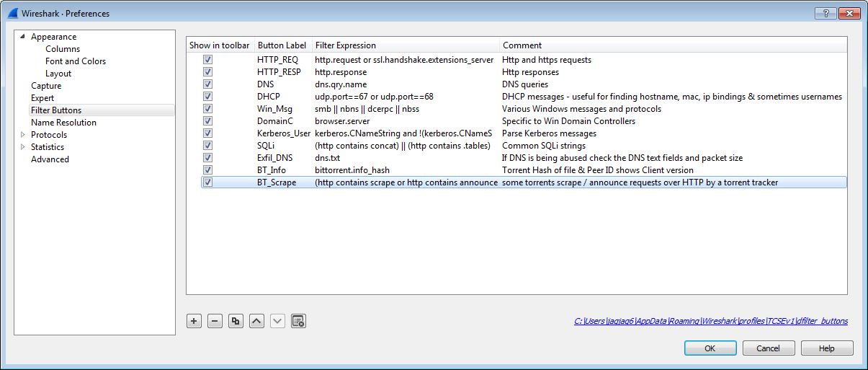Toggle the DNS filter checkbox
This screenshot has width=868, height=370.
coord(207,84)
